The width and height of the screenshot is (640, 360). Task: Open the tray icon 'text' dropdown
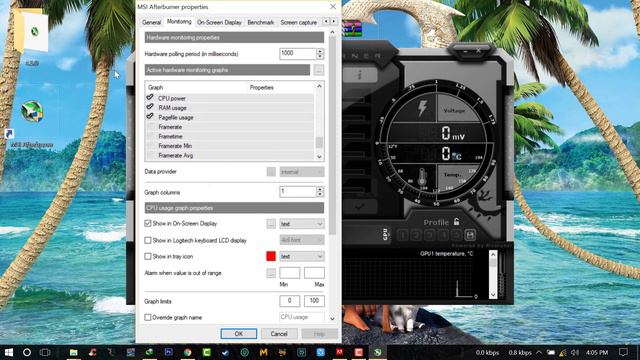coord(302,256)
